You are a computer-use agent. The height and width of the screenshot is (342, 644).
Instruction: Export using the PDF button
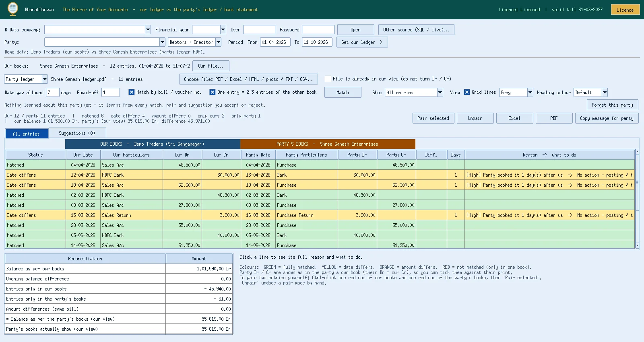point(554,118)
